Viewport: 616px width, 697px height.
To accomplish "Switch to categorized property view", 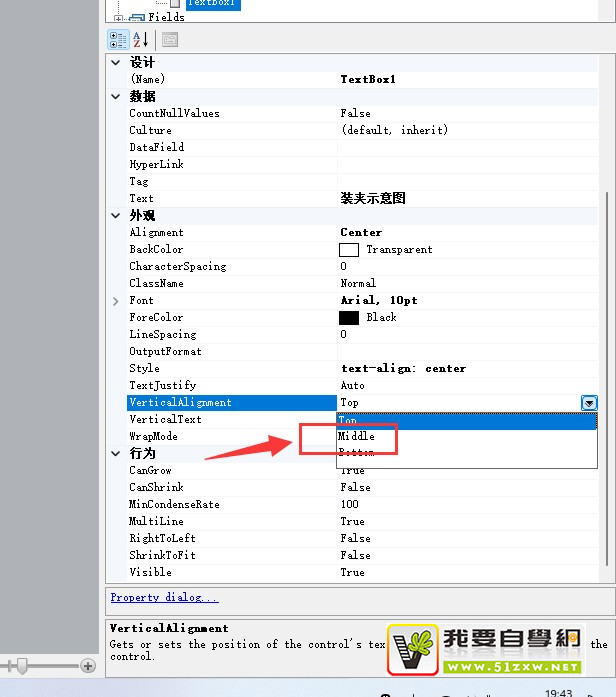I will click(118, 40).
